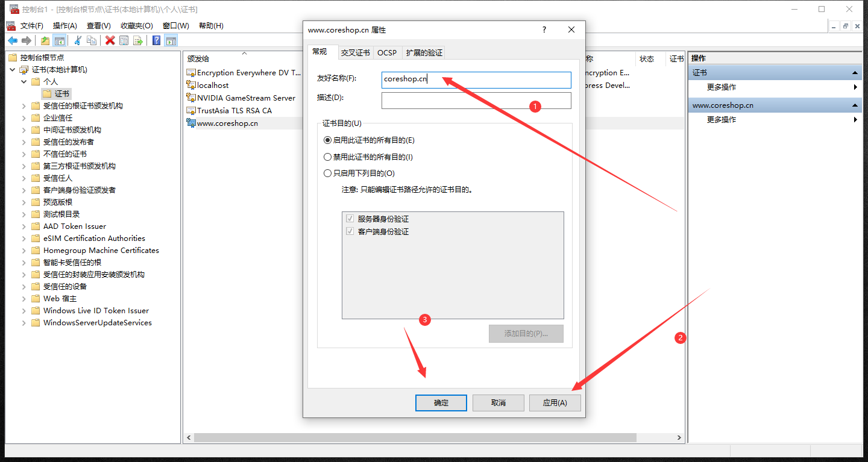The image size is (868, 462).
Task: Click the blue Back arrow in toolbar
Action: point(12,40)
